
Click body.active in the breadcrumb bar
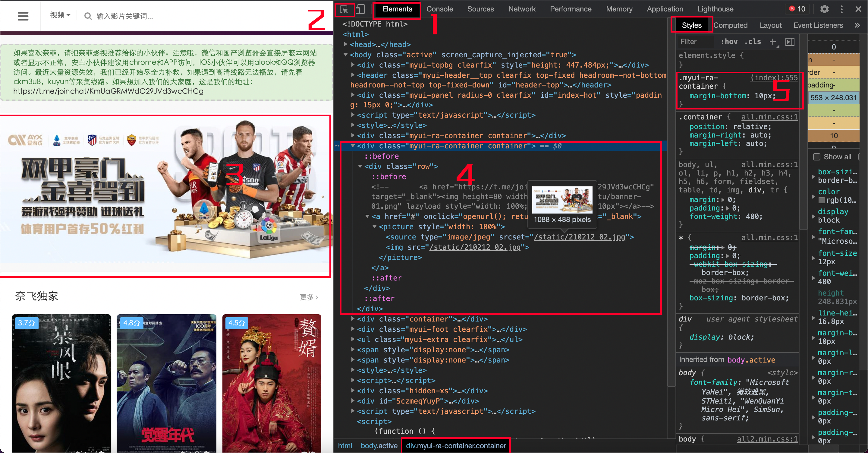pyautogui.click(x=379, y=445)
